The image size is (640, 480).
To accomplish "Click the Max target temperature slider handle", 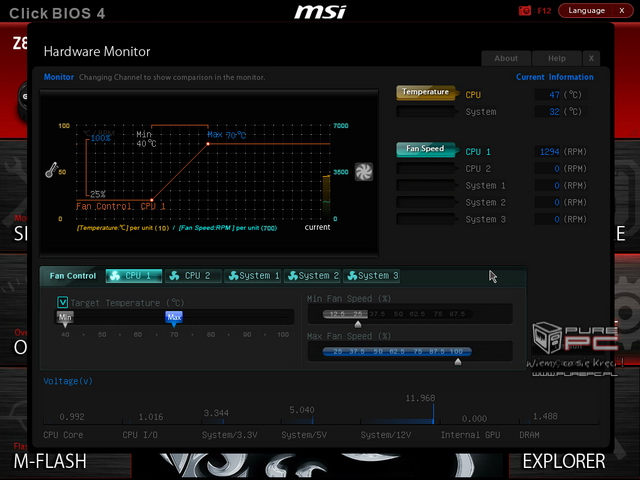I will point(174,319).
